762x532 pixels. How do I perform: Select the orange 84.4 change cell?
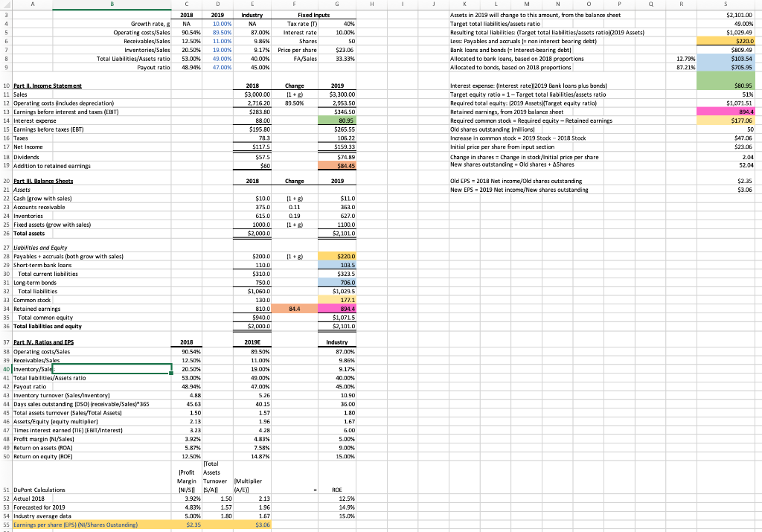pos(295,309)
